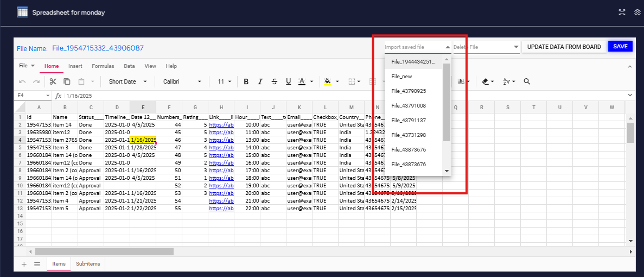This screenshot has height=277, width=644.
Task: Click the conditional formatting icon
Action: click(461, 81)
